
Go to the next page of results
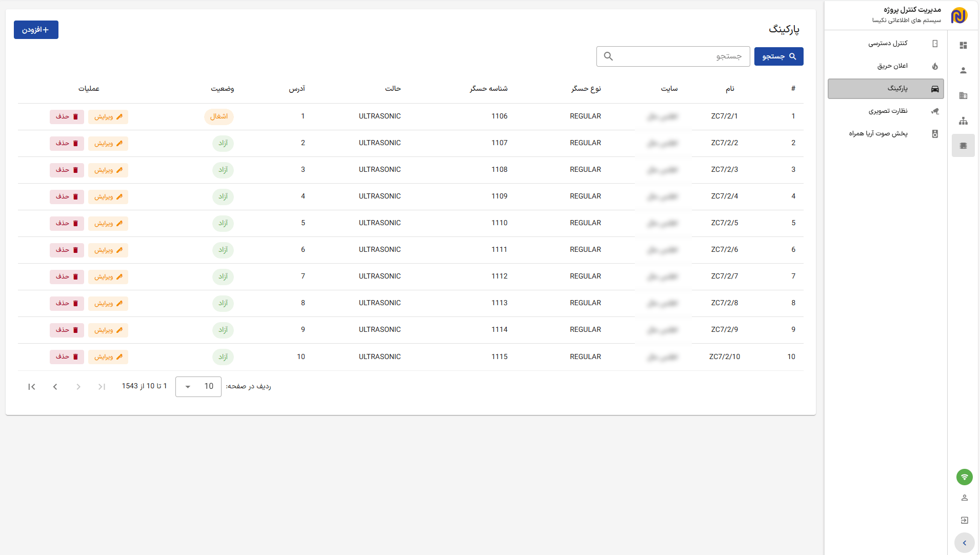tap(55, 387)
